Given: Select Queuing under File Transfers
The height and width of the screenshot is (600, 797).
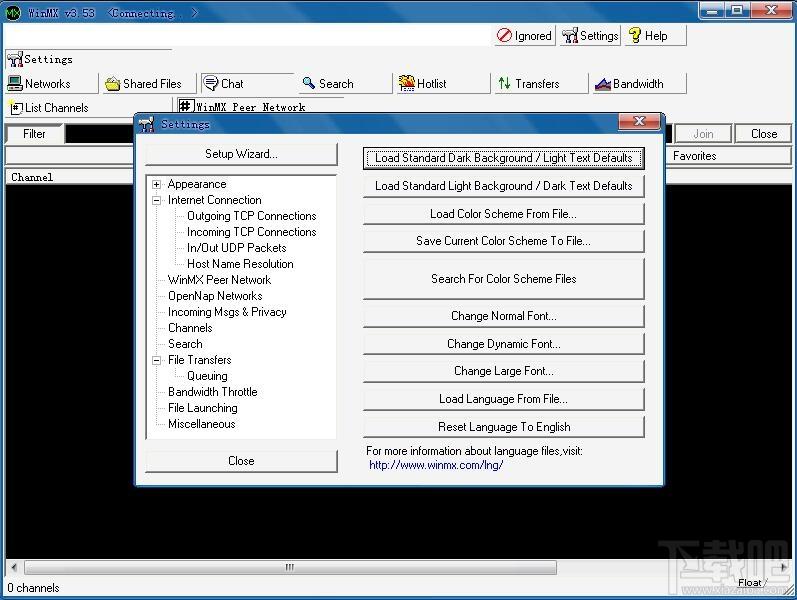Looking at the screenshot, I should [207, 376].
